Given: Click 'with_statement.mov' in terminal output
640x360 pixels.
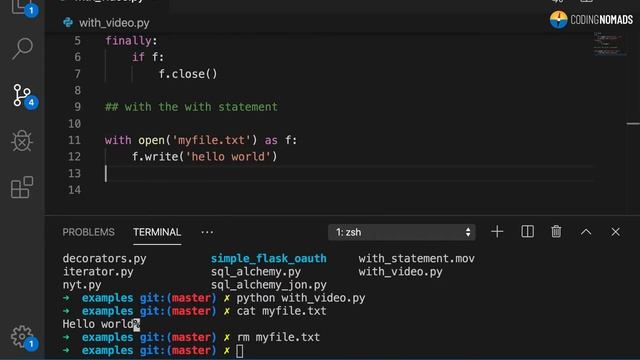Looking at the screenshot, I should click(416, 258).
